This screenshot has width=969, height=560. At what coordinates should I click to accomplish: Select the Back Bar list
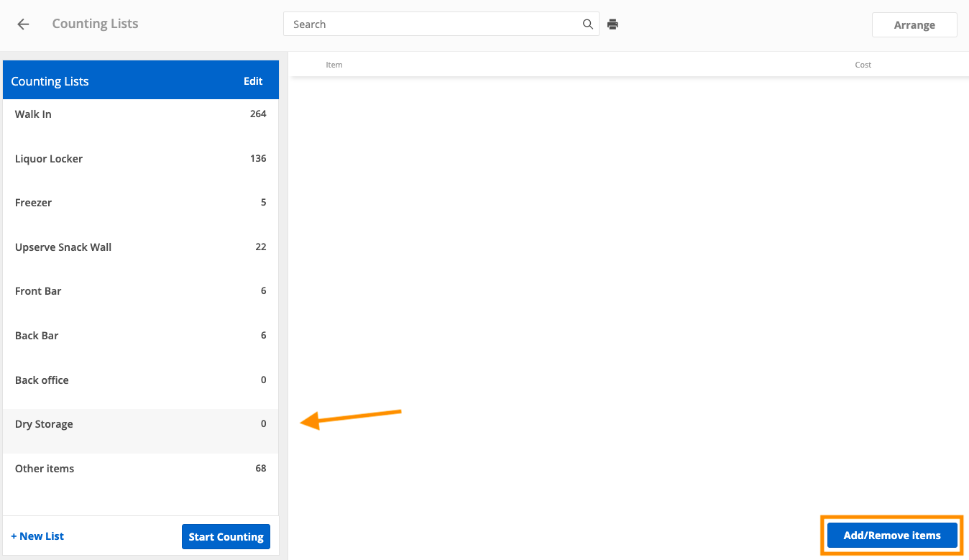[140, 336]
